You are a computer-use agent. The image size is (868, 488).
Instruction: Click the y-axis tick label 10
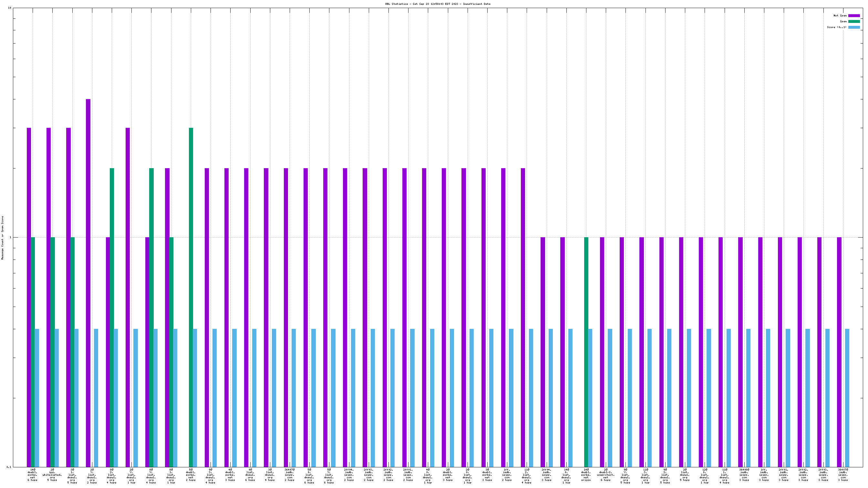click(x=9, y=8)
